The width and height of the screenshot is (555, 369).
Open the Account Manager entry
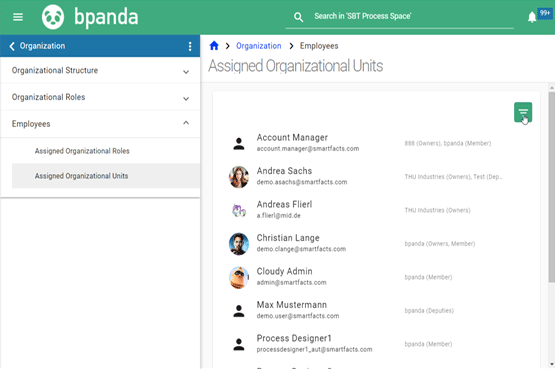coord(377,143)
